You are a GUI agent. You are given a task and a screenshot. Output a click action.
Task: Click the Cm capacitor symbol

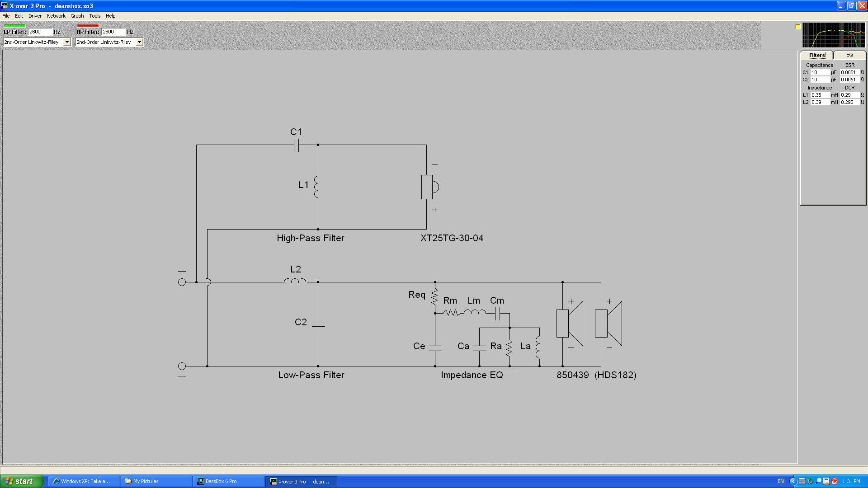click(x=497, y=313)
